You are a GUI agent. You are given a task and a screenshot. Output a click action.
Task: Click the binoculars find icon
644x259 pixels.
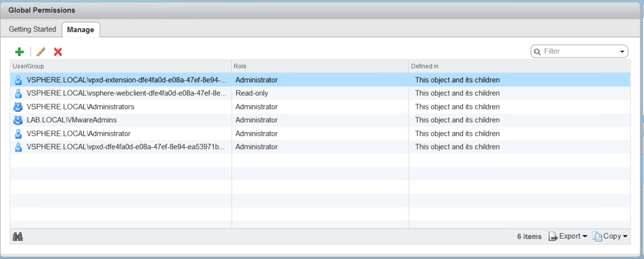pos(18,236)
